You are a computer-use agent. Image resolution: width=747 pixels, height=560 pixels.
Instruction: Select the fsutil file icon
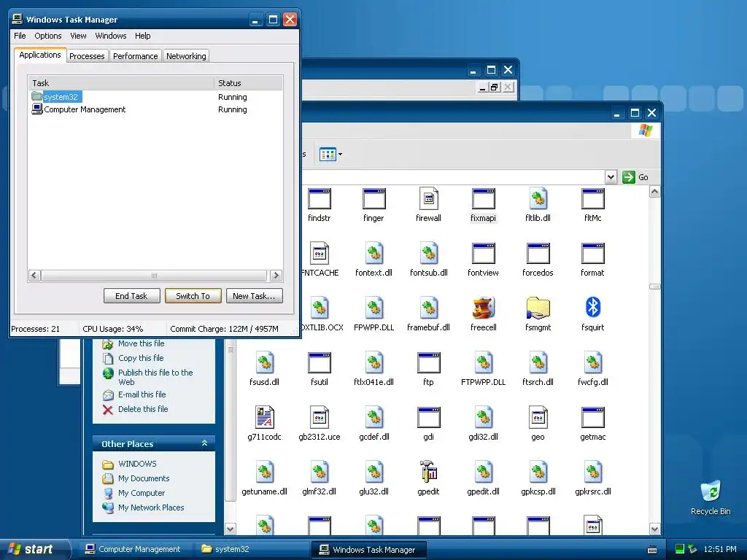320,363
